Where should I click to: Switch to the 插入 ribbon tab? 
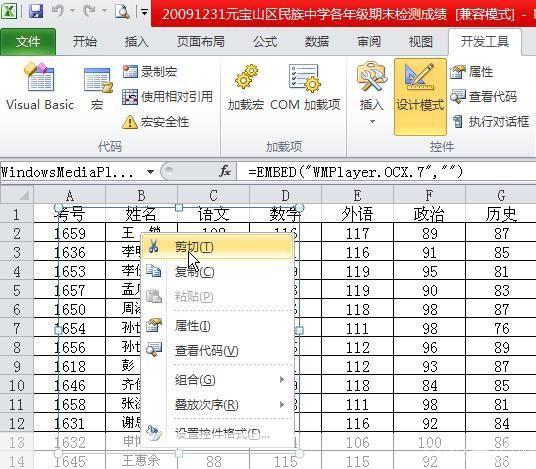pyautogui.click(x=136, y=42)
